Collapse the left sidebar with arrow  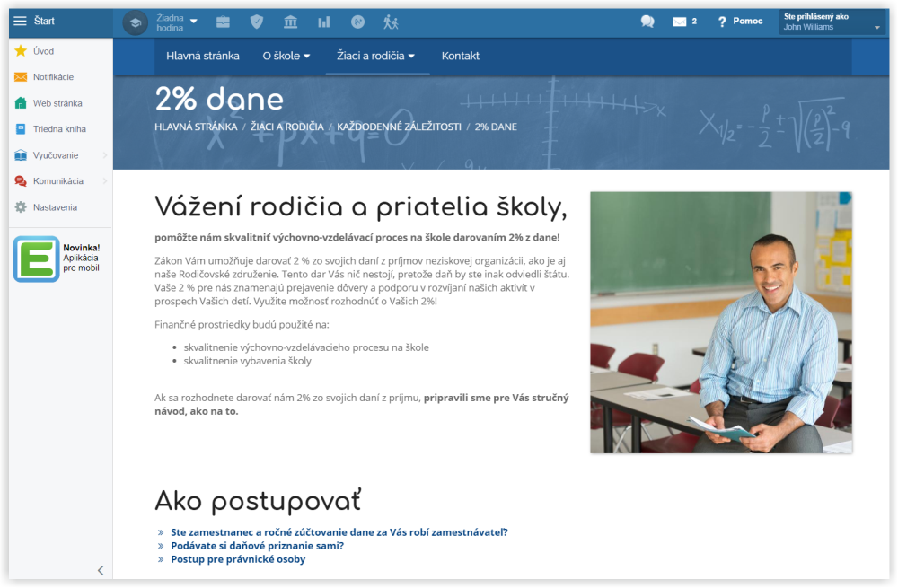[x=101, y=570]
